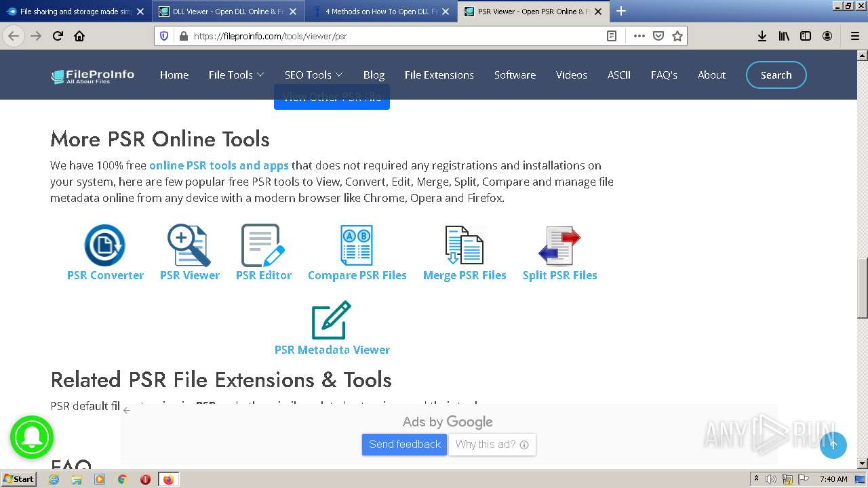Save page to Pocket icon

click(658, 36)
